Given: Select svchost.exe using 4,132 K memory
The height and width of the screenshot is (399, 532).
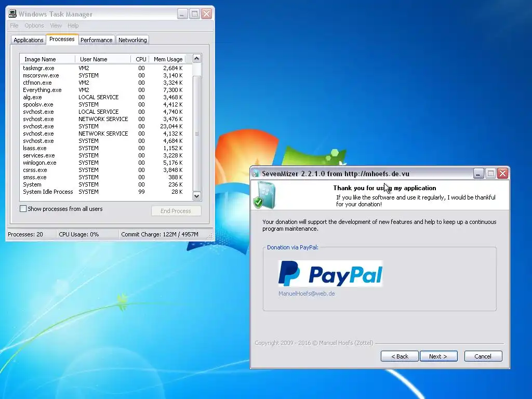Looking at the screenshot, I should point(106,134).
